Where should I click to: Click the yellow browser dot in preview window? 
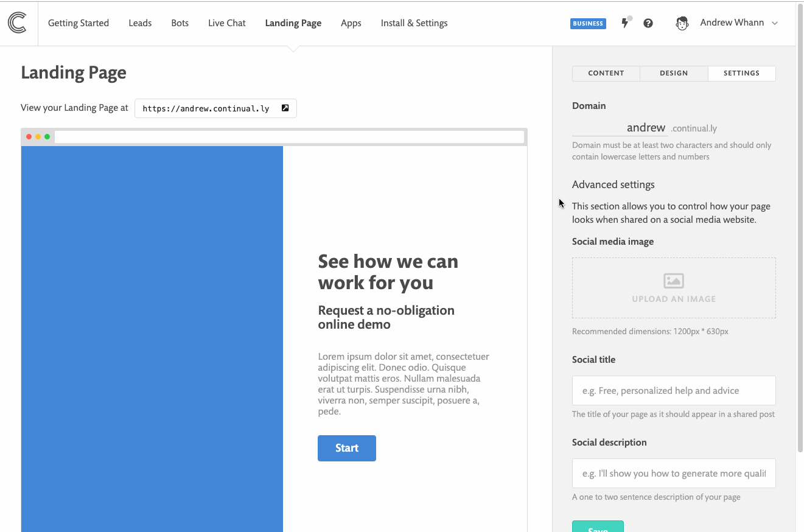38,136
